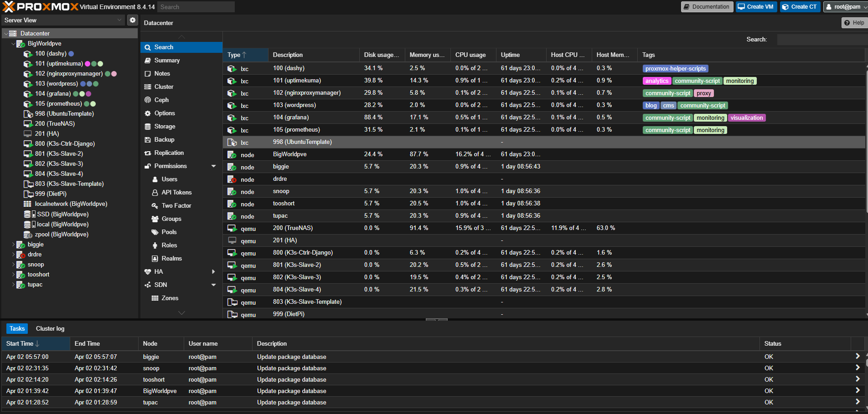The height and width of the screenshot is (414, 868).
Task: Click the offline node icon of drdre in the tree
Action: coord(21,255)
